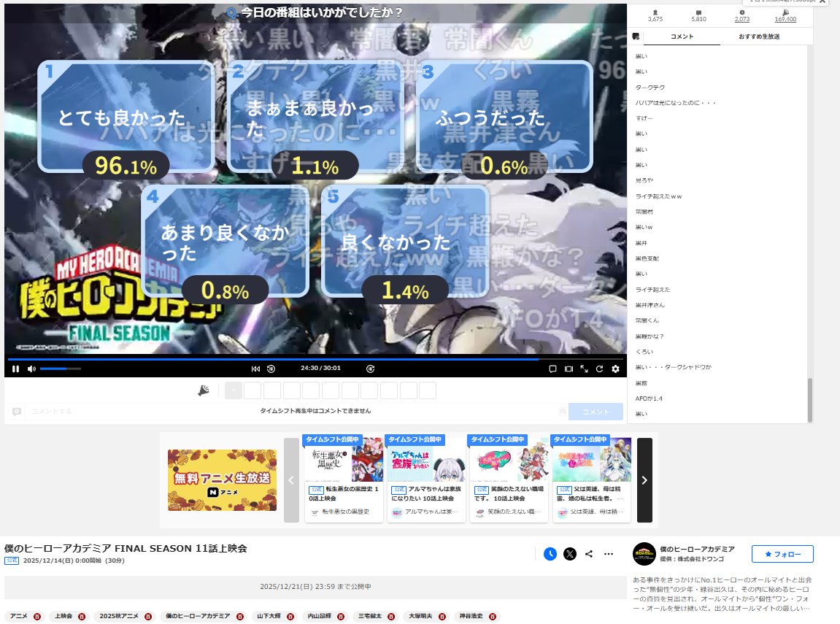Reload the player with refresh icon

[x=599, y=369]
